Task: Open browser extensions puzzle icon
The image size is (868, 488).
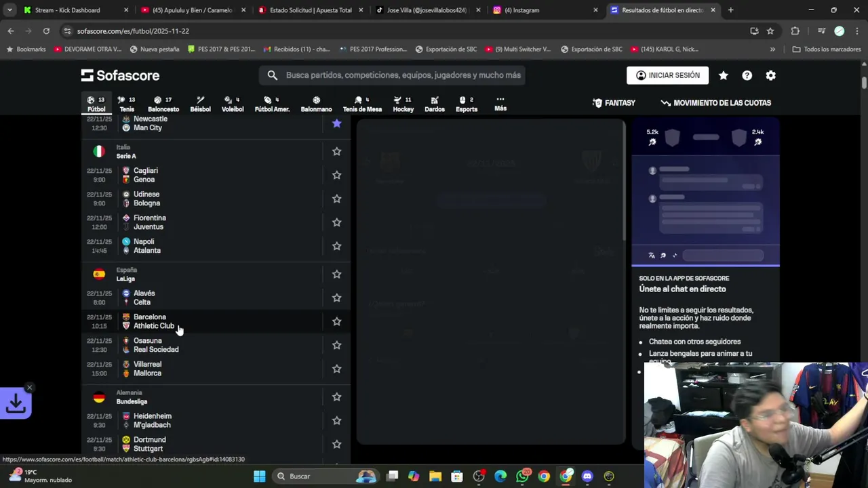Action: point(795,31)
